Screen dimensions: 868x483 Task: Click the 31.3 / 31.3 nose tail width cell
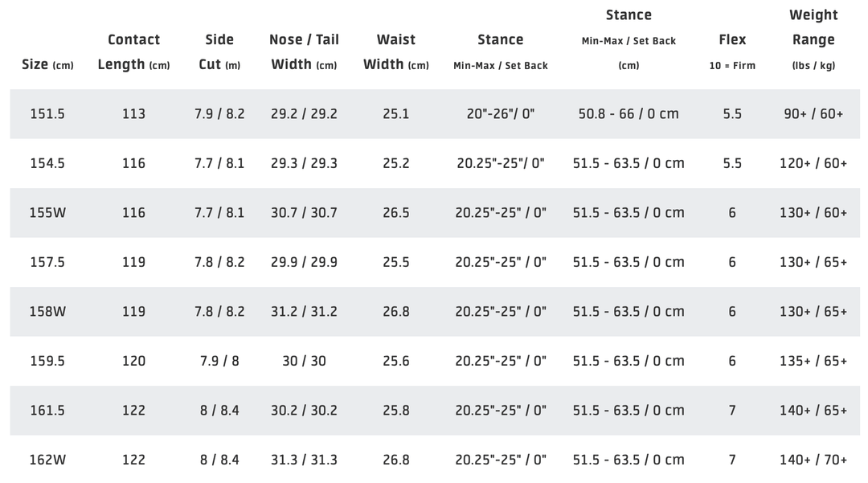(304, 460)
